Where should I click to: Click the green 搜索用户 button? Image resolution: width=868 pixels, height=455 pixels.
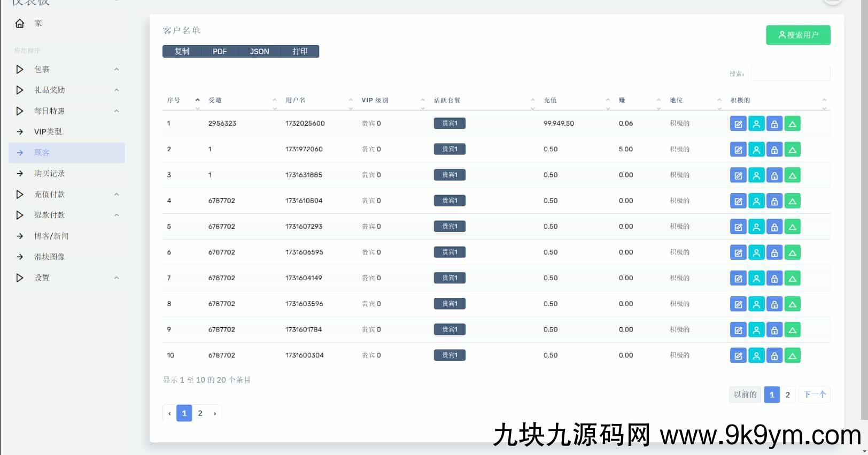797,35
